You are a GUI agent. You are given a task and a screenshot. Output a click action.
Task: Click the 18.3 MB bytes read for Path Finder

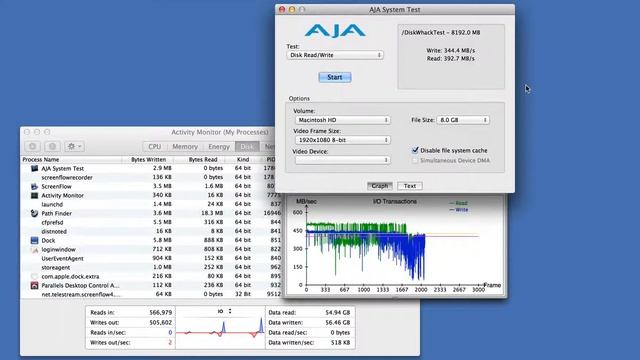click(x=212, y=213)
